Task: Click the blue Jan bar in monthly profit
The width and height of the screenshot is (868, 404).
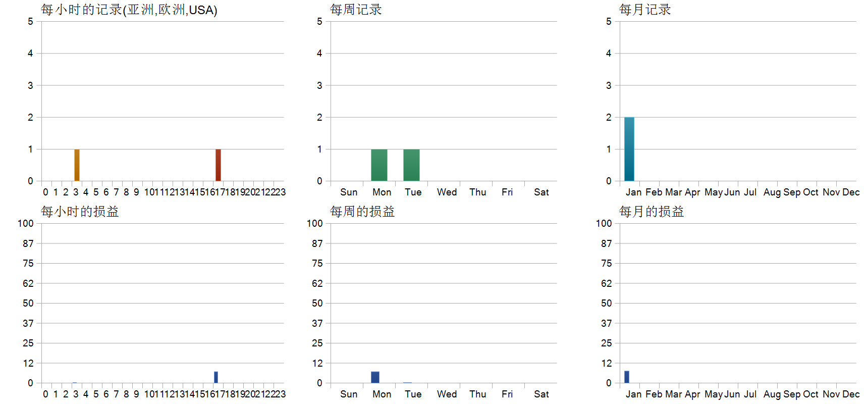Action: (627, 377)
